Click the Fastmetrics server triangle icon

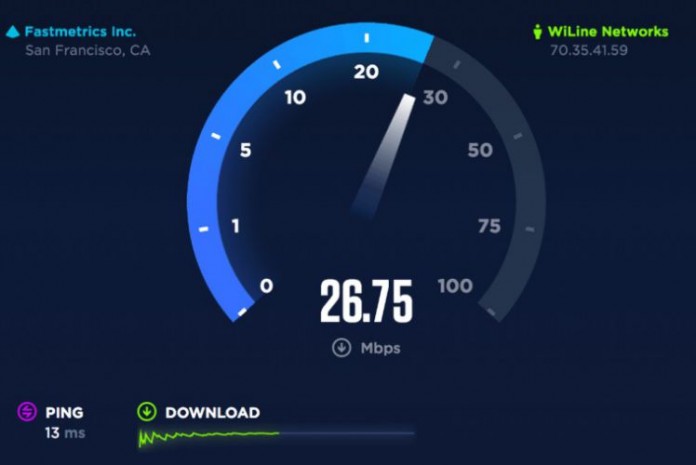pyautogui.click(x=13, y=32)
